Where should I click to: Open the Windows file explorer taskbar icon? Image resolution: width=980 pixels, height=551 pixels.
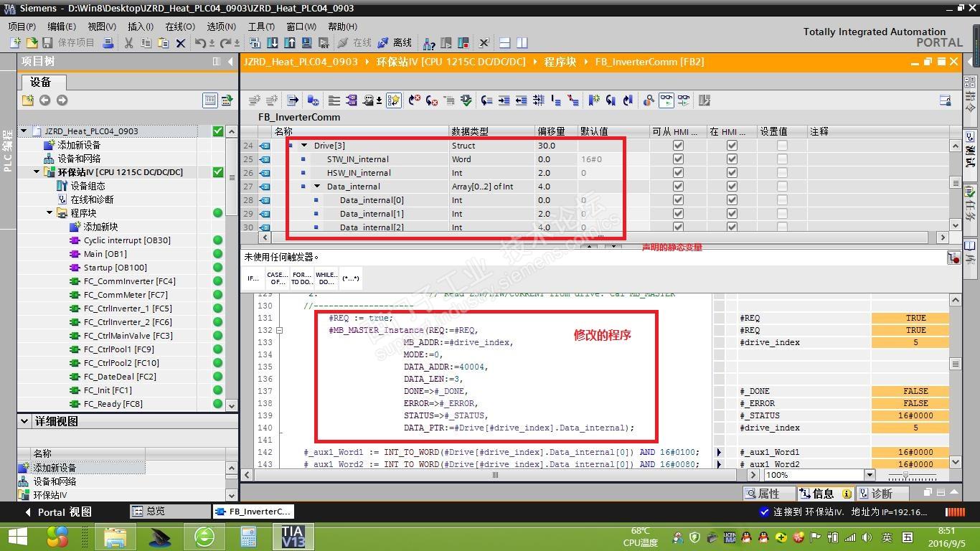(x=115, y=537)
